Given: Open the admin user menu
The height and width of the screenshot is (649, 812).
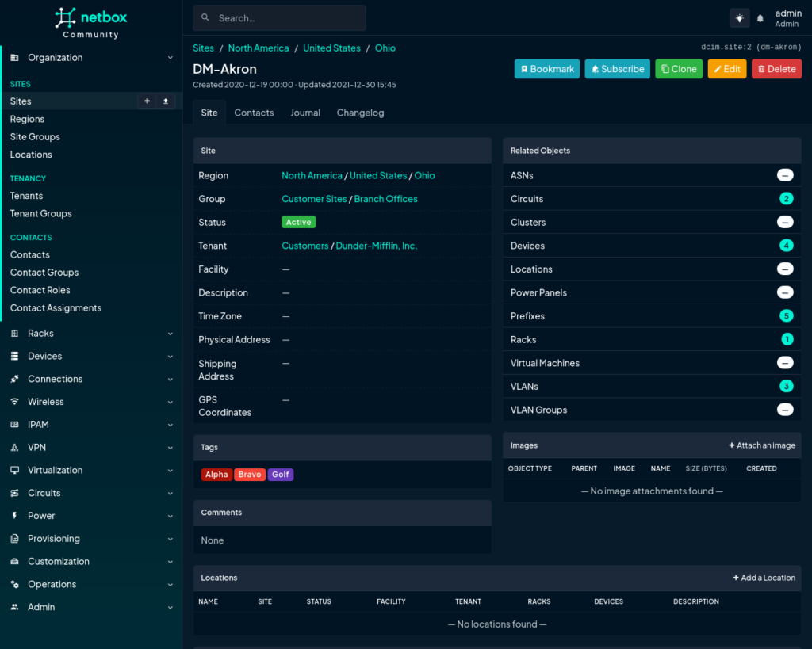Looking at the screenshot, I should pyautogui.click(x=787, y=18).
